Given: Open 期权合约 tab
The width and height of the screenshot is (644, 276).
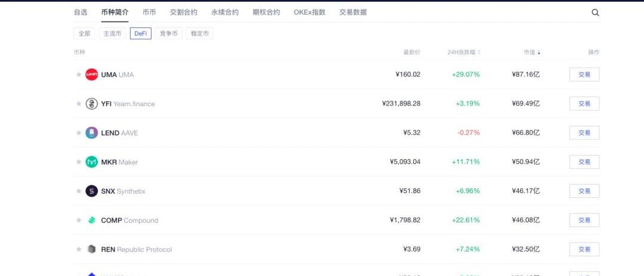Looking at the screenshot, I should click(x=266, y=13).
